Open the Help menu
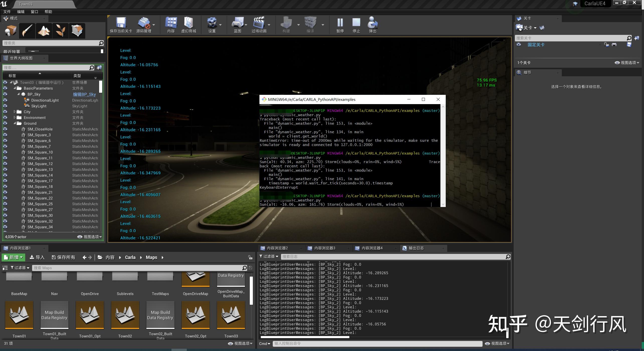Image resolution: width=644 pixels, height=351 pixels. click(x=48, y=12)
